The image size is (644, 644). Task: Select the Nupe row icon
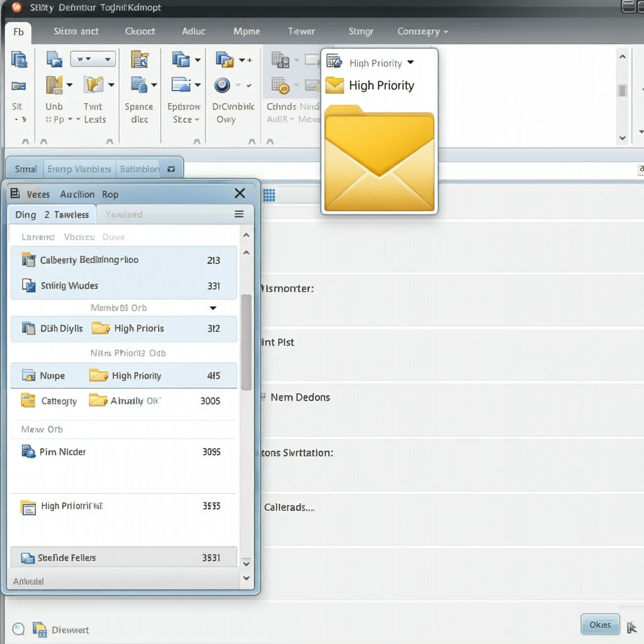point(28,375)
